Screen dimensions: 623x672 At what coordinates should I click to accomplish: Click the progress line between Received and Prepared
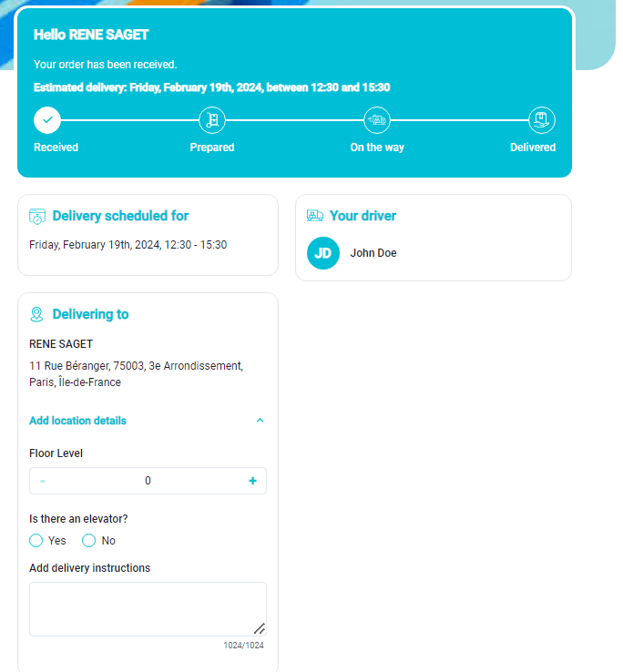point(129,120)
